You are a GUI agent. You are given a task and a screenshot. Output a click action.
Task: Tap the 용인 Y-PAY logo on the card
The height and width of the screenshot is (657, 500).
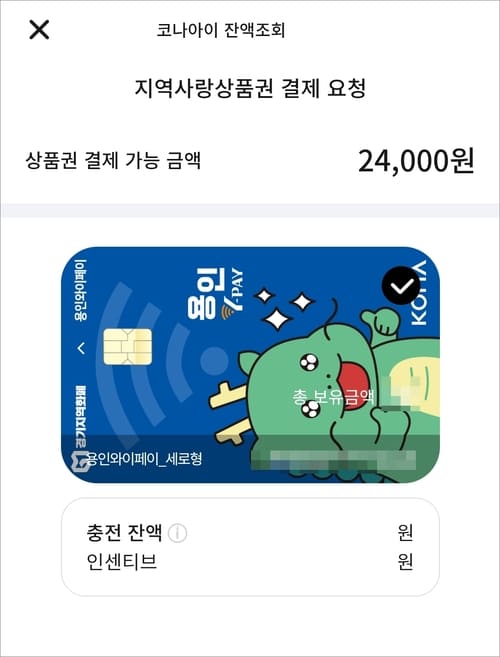216,297
